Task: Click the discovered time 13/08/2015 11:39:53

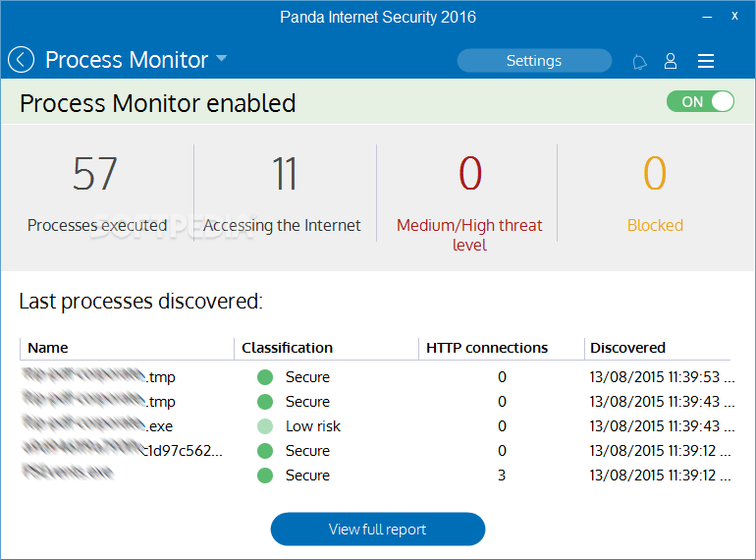Action: [x=662, y=377]
